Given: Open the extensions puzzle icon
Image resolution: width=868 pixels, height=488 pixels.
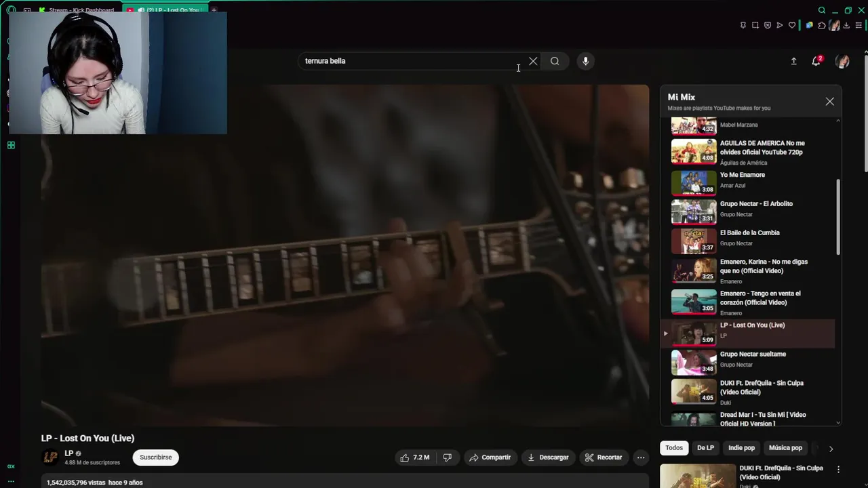Looking at the screenshot, I should point(822,26).
